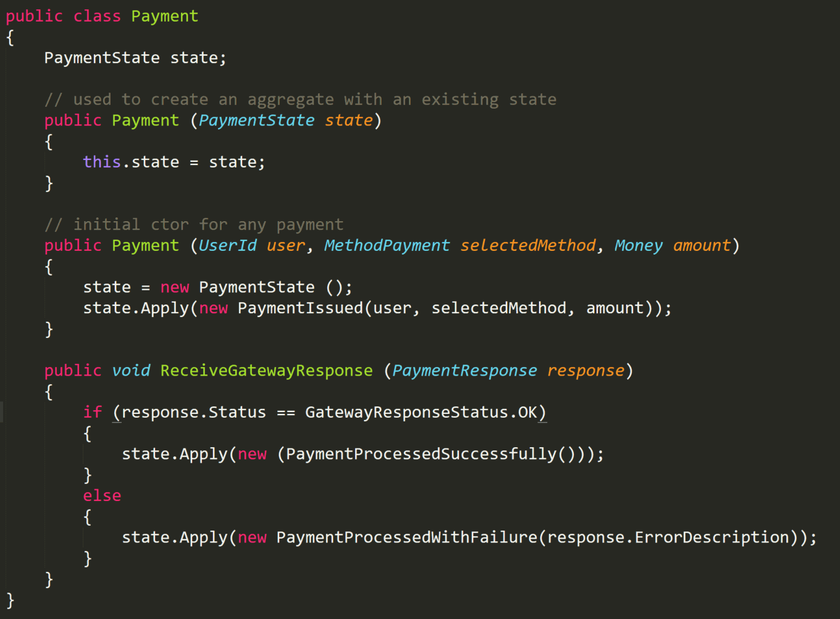Click "response.ErrorDescription" argument
The width and height of the screenshot is (840, 619).
coord(668,537)
